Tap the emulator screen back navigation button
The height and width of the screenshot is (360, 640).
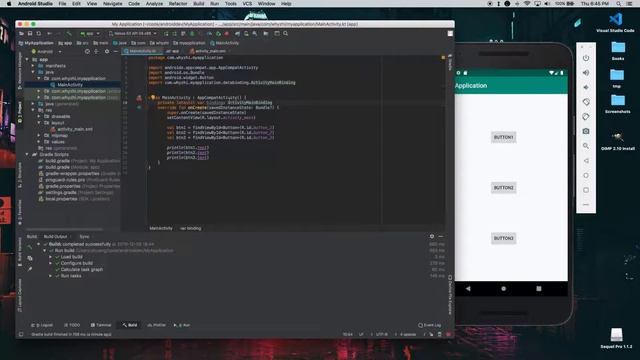468,289
